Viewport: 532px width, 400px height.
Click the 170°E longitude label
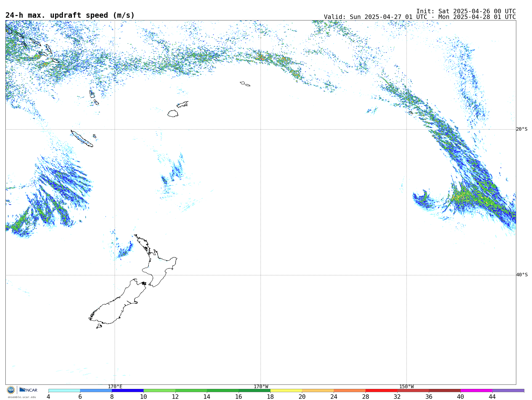click(x=115, y=386)
